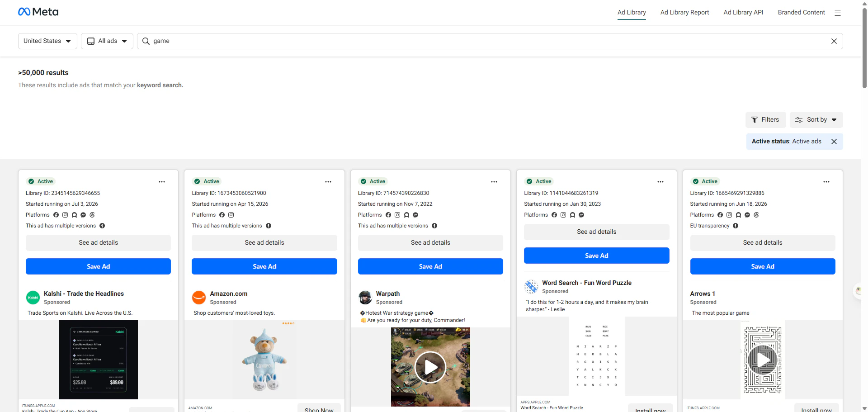
Task: Open the Kalshi ad creative image
Action: 98,360
